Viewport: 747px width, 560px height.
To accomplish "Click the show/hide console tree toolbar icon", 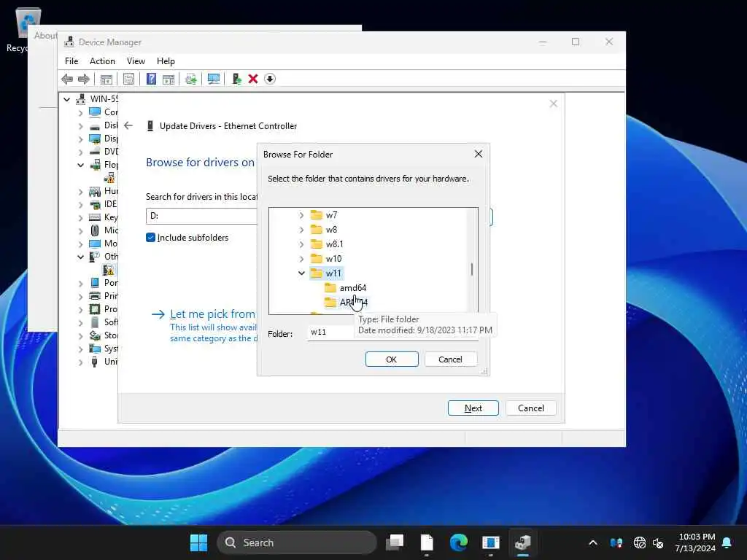I will 107,79.
